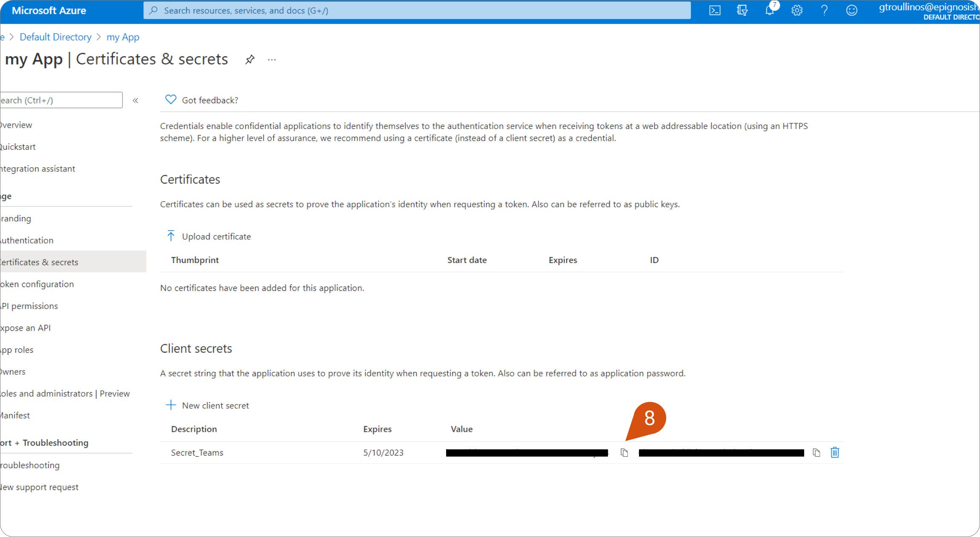
Task: Open the notifications bell
Action: coord(769,11)
